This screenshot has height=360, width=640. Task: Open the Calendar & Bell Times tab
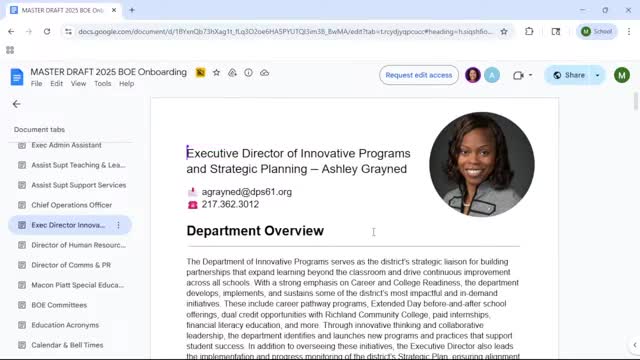tap(70, 345)
